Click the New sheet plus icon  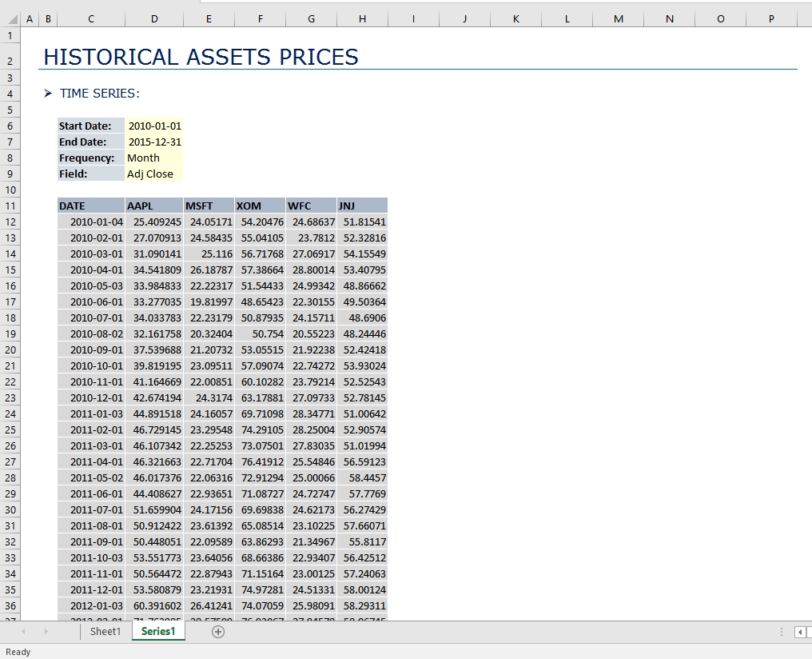pos(218,632)
